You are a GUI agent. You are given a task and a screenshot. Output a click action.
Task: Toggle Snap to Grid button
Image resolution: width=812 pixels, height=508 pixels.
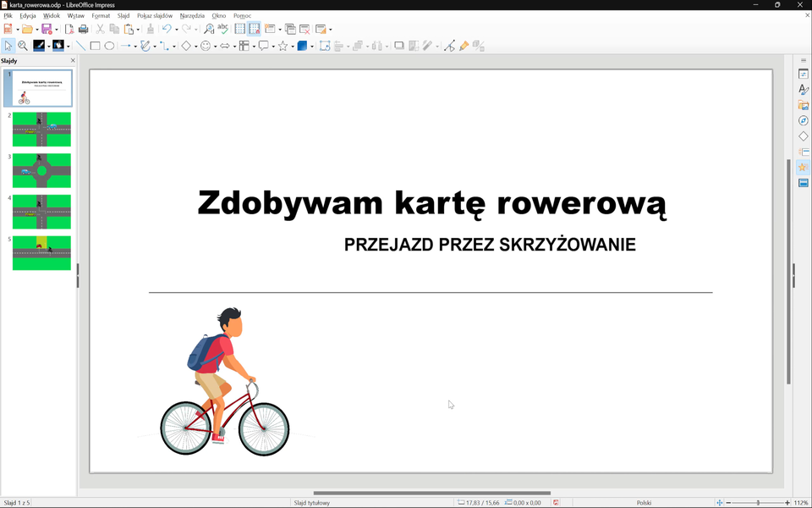coord(255,29)
